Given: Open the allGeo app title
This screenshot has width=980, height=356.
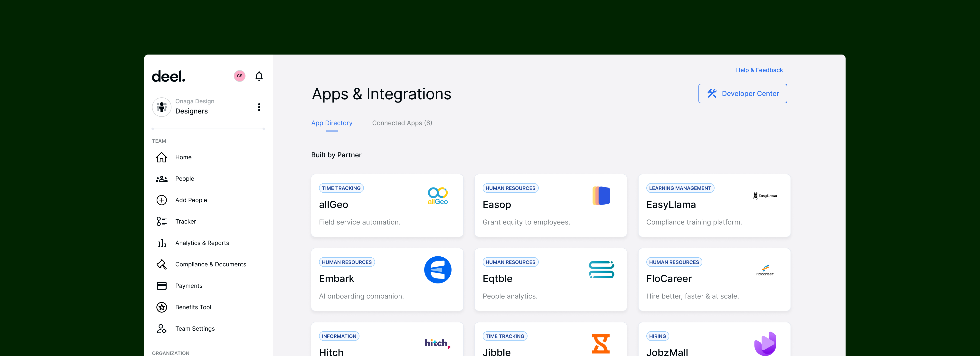Looking at the screenshot, I should pos(334,205).
